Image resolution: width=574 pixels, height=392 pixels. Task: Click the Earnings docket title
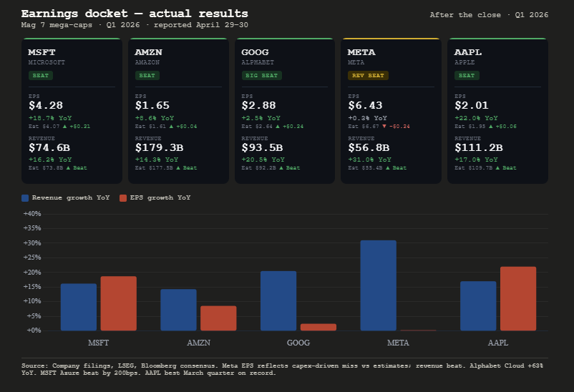coord(135,14)
